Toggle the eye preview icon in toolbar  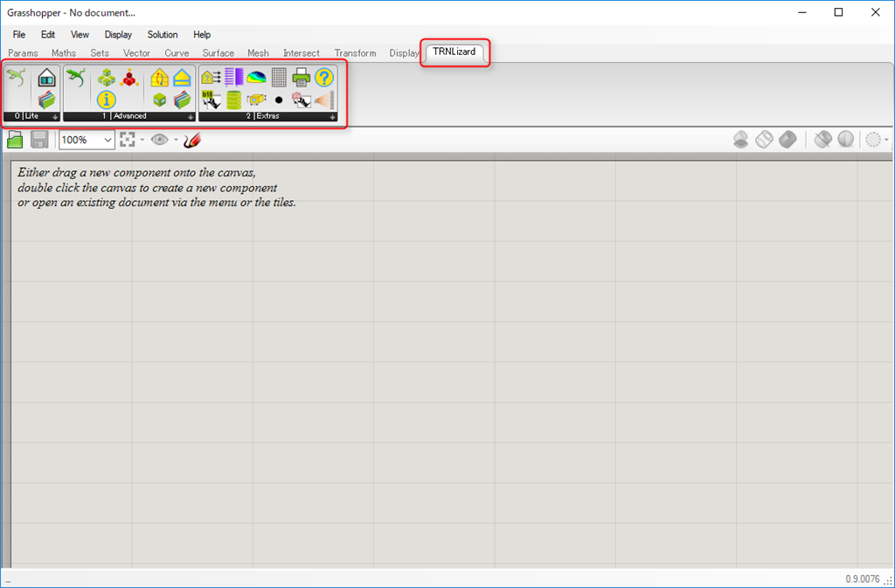159,140
